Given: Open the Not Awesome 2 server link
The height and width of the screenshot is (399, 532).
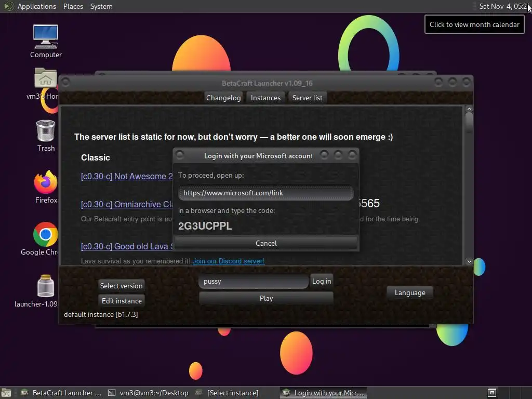Looking at the screenshot, I should coord(127,177).
